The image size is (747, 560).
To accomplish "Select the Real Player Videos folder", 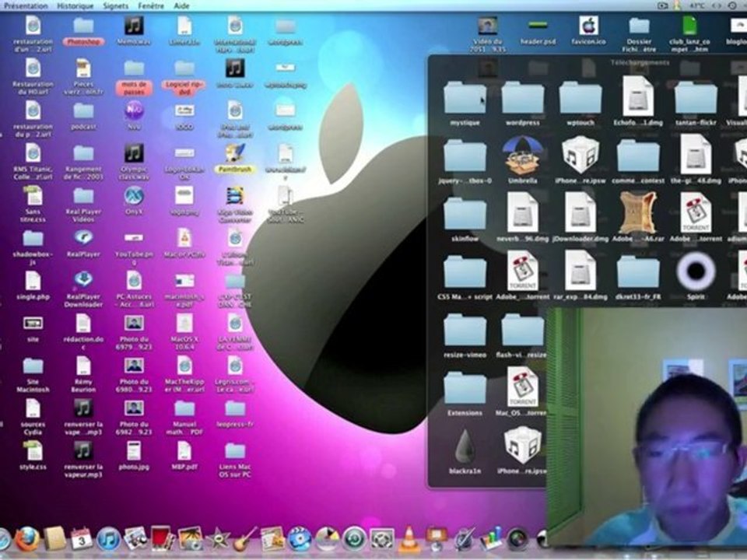I will [83, 196].
